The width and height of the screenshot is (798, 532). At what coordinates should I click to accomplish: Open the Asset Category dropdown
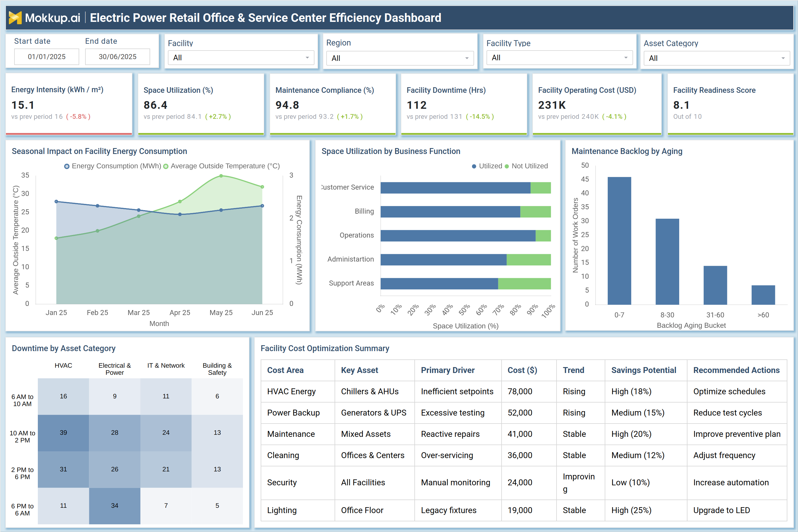point(716,58)
